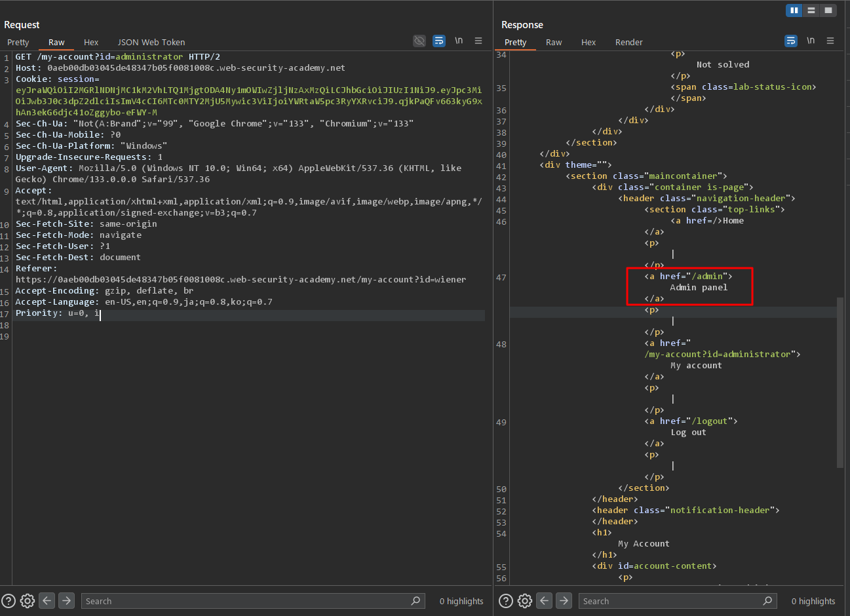Viewport: 850px width, 616px height.
Task: Switch Request view to JSON Web Token tab
Action: click(151, 43)
